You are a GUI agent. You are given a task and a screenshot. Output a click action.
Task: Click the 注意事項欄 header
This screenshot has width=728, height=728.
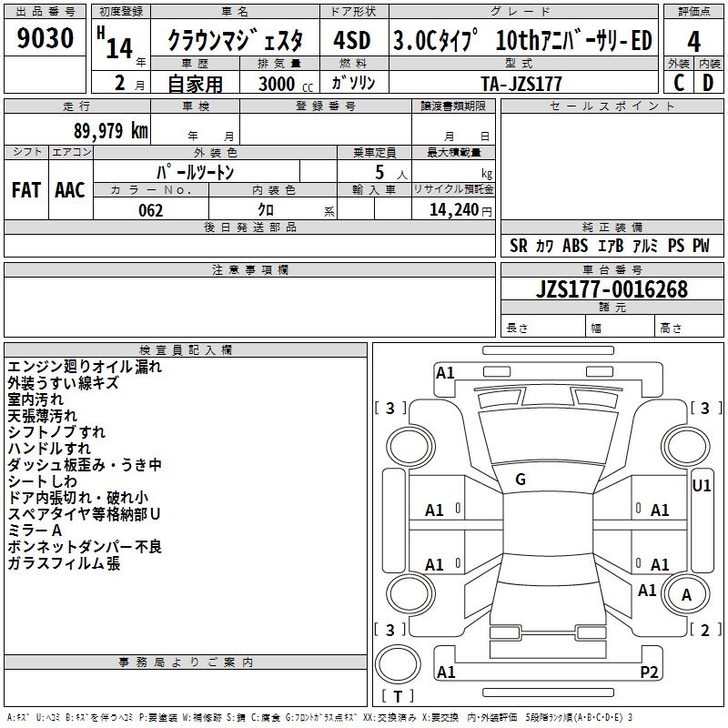(x=249, y=269)
